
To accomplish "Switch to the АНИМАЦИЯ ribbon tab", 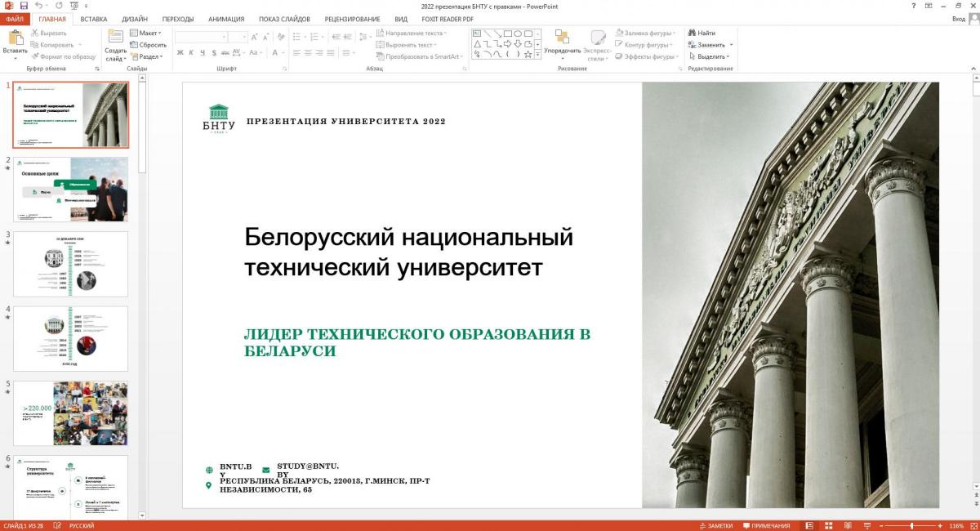I will pos(226,18).
